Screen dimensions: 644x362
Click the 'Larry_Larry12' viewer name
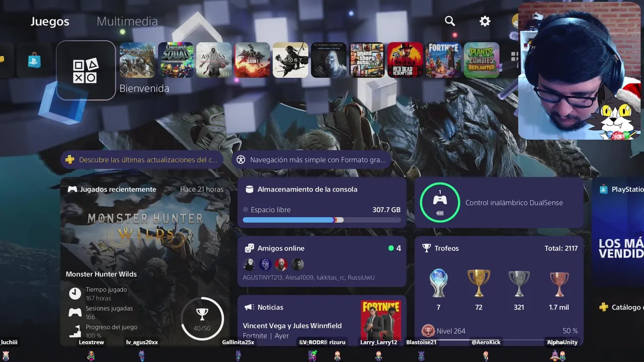pos(379,342)
